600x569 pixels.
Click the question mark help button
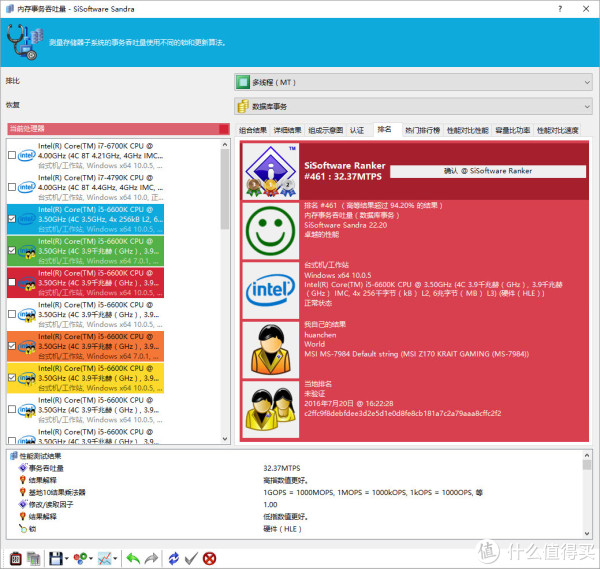(560, 9)
